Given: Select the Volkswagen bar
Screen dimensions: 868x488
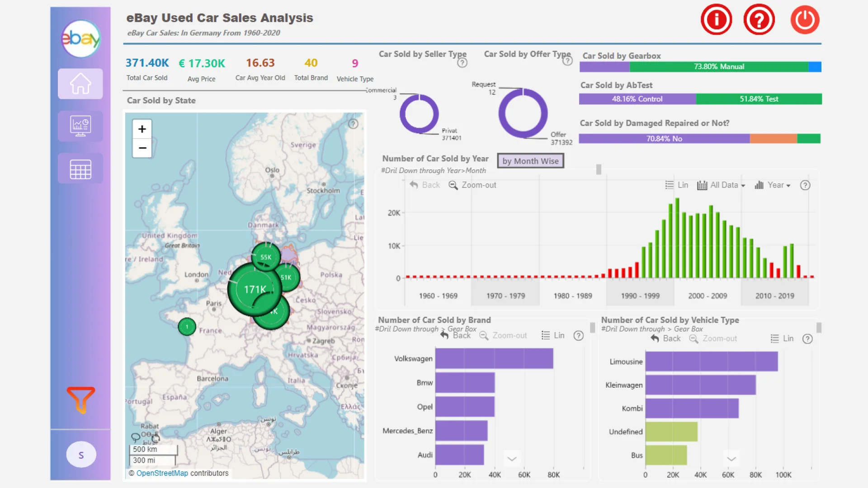Looking at the screenshot, I should point(494,358).
